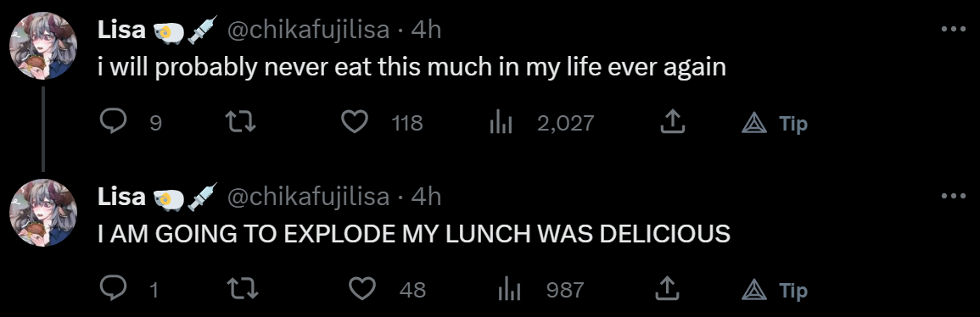
Task: Open the 'I AM GOING TO EXPLODE' tweet text
Action: click(414, 234)
